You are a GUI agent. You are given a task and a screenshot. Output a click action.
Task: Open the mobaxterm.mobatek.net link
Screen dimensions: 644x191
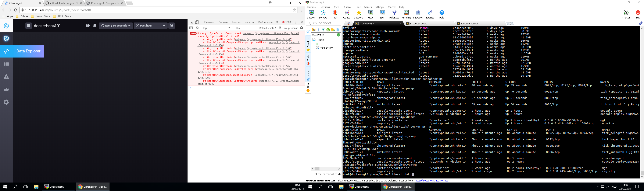[431, 180]
